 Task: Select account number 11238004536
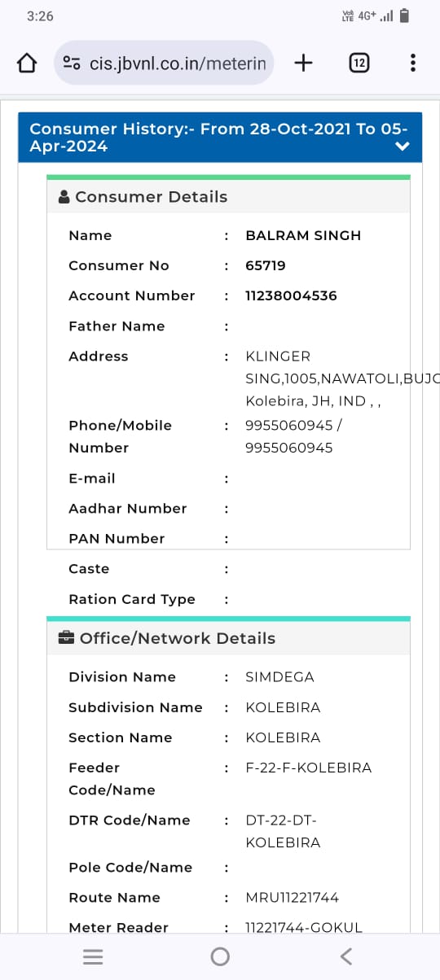[291, 295]
